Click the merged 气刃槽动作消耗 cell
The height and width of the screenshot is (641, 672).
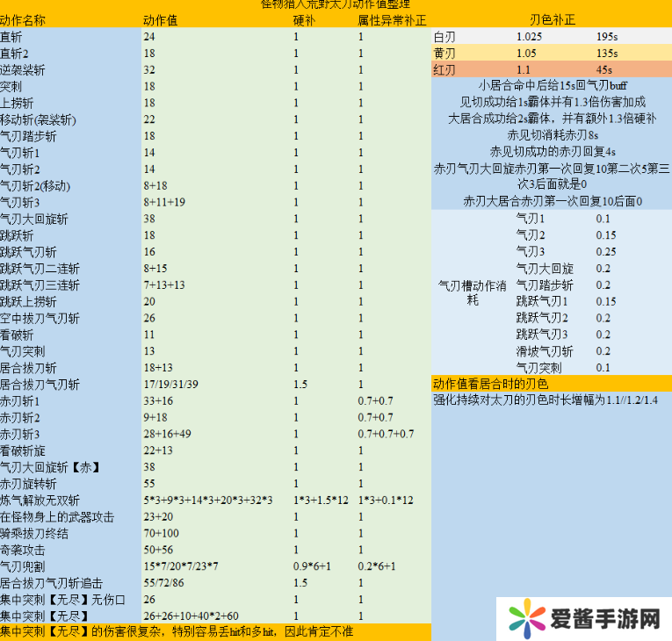[473, 292]
